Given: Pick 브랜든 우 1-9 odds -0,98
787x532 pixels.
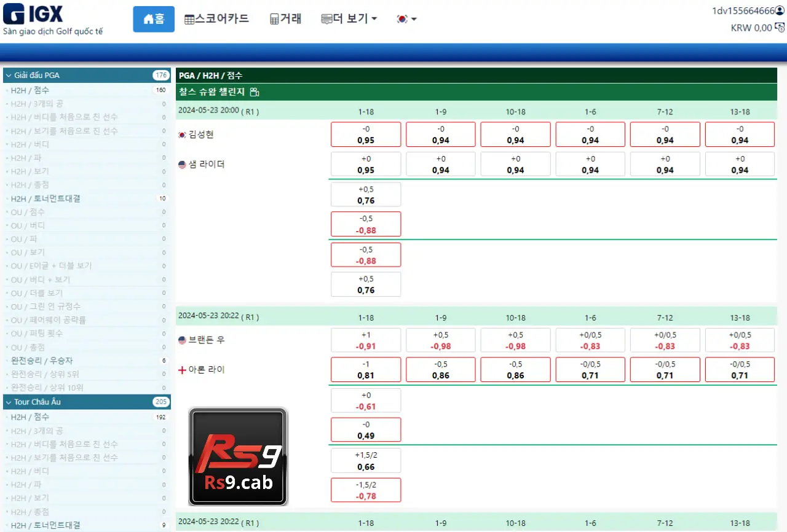Looking at the screenshot, I should click(x=441, y=340).
